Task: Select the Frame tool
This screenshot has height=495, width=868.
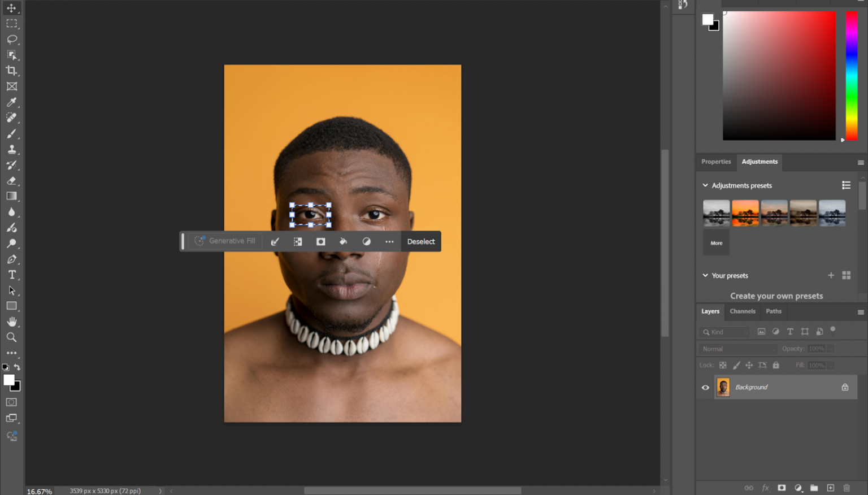Action: [11, 86]
